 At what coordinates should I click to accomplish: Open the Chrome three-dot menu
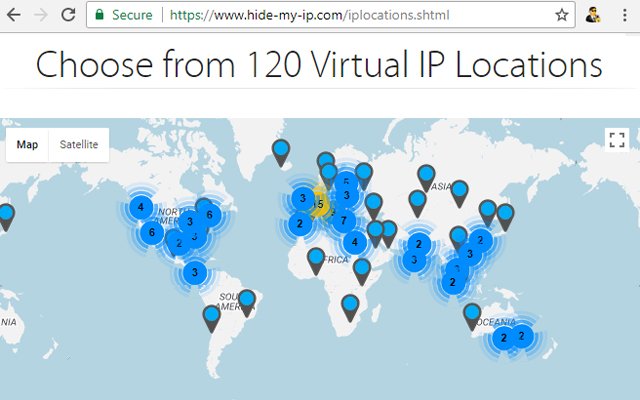pyautogui.click(x=624, y=15)
